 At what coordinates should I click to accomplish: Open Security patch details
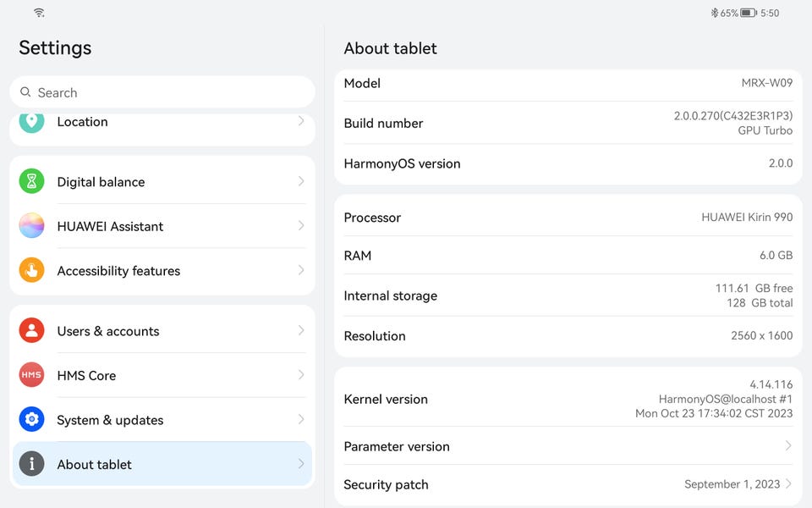[568, 484]
